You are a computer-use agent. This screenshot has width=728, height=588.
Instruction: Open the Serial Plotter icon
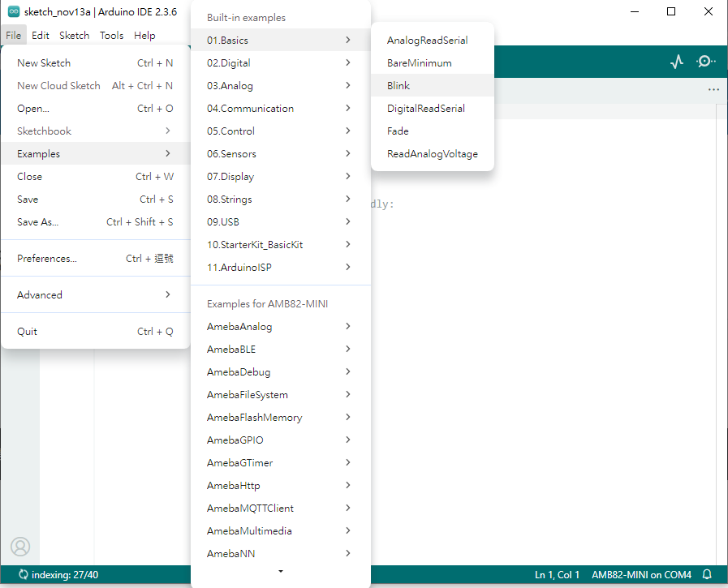[x=677, y=62]
